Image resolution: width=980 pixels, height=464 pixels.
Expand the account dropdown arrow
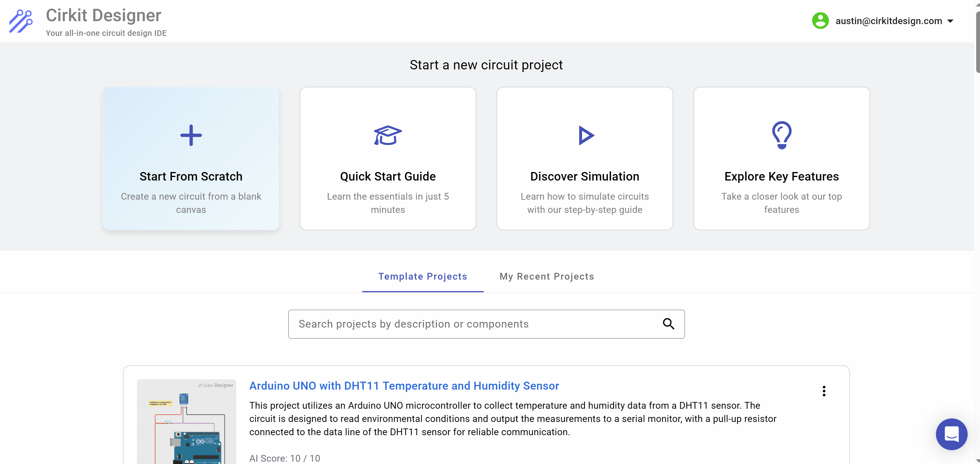950,21
